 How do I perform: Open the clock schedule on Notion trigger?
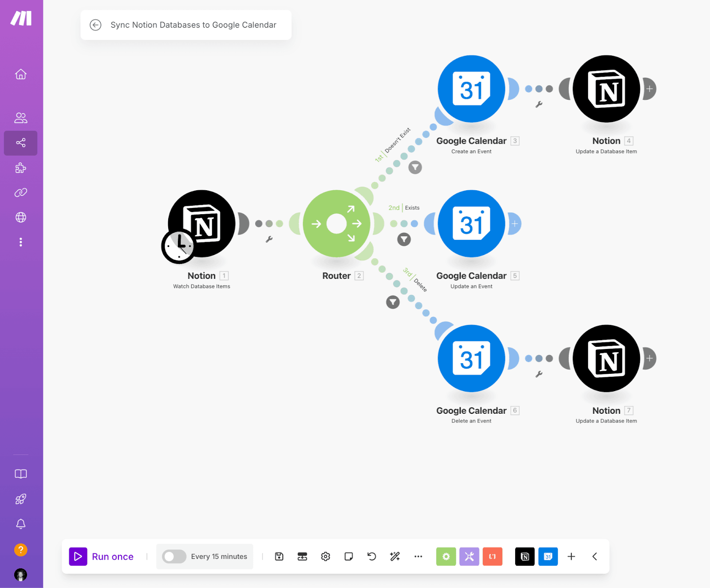pyautogui.click(x=178, y=247)
